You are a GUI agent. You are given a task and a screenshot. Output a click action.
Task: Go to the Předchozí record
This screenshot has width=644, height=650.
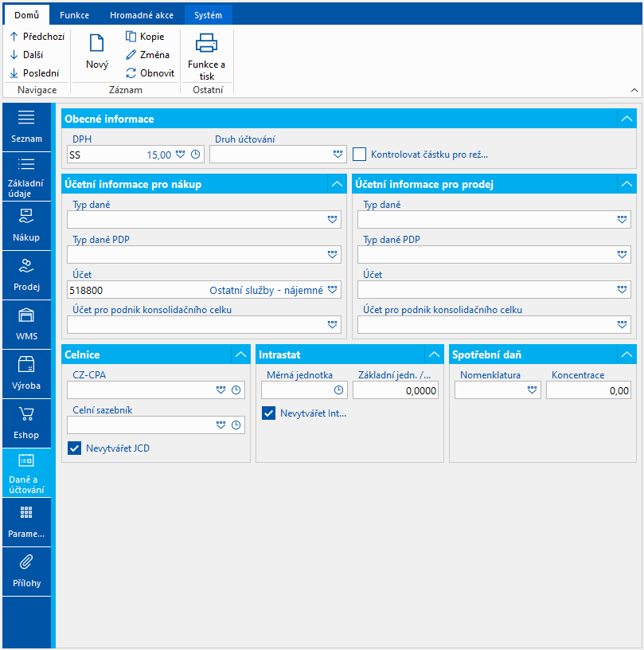[37, 37]
